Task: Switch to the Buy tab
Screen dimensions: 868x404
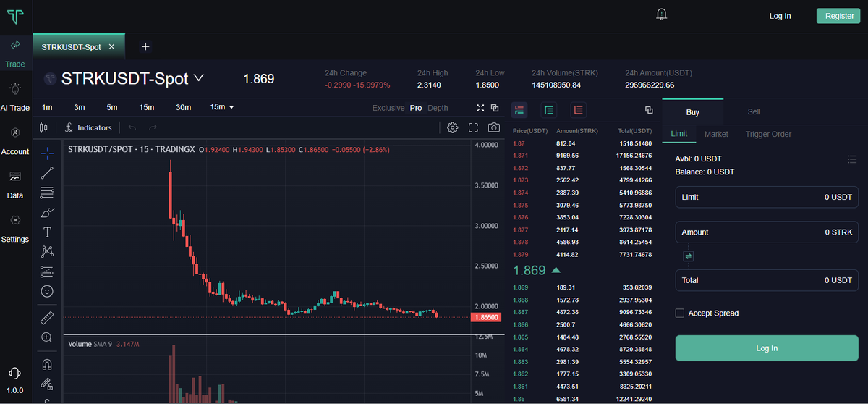Action: pyautogui.click(x=693, y=111)
